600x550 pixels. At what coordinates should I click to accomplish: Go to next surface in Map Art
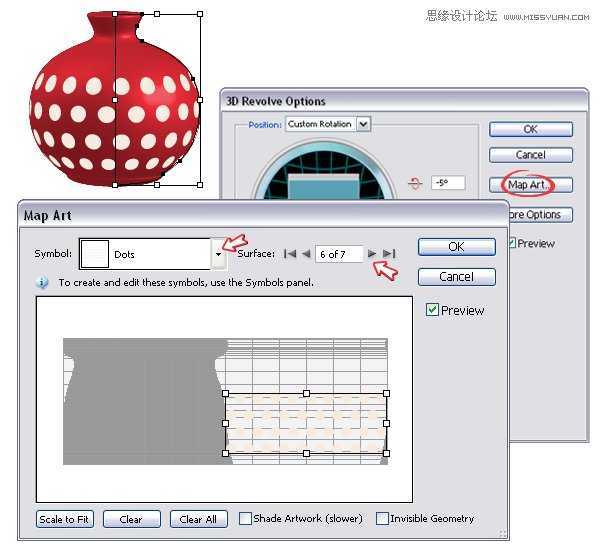[x=372, y=253]
